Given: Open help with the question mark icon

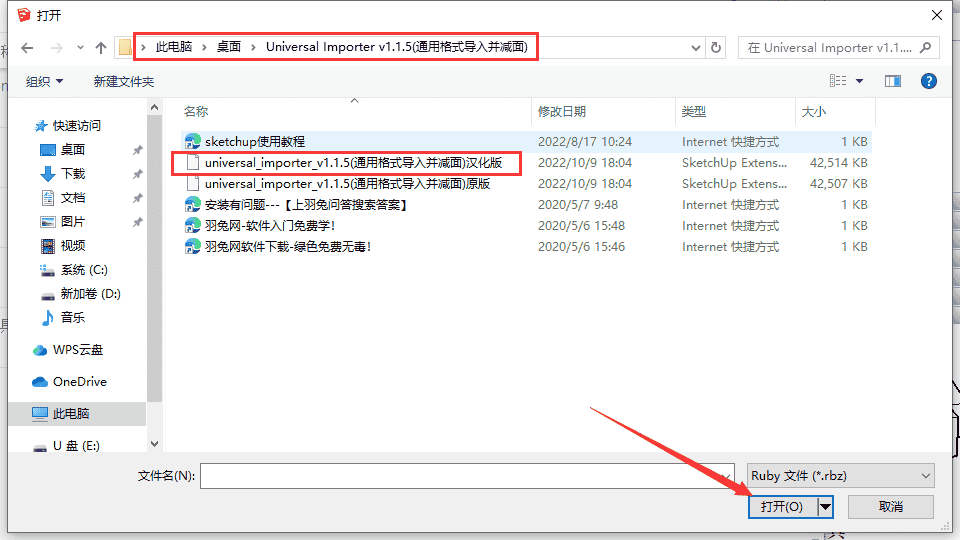Looking at the screenshot, I should 929,81.
